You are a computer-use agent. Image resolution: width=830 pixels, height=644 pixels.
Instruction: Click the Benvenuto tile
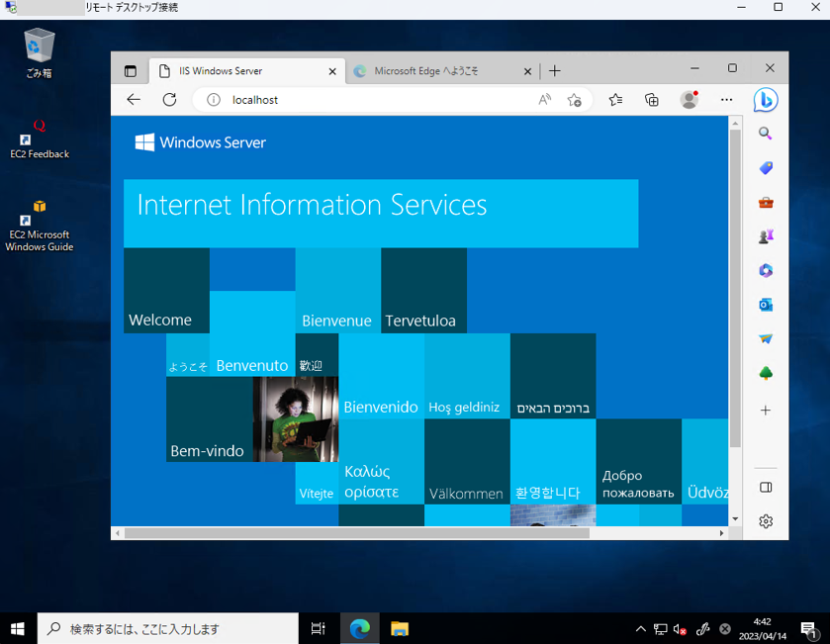252,333
